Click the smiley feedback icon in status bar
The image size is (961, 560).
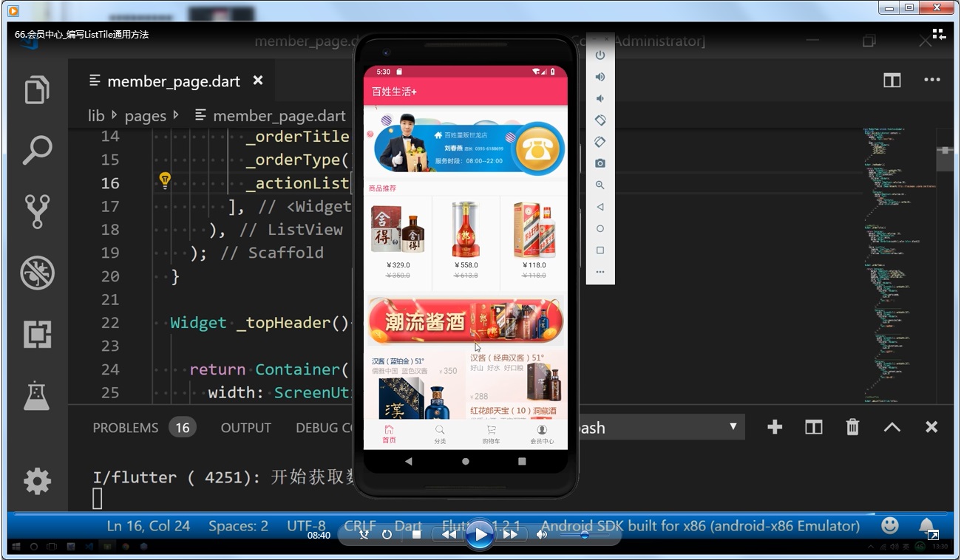[890, 525]
